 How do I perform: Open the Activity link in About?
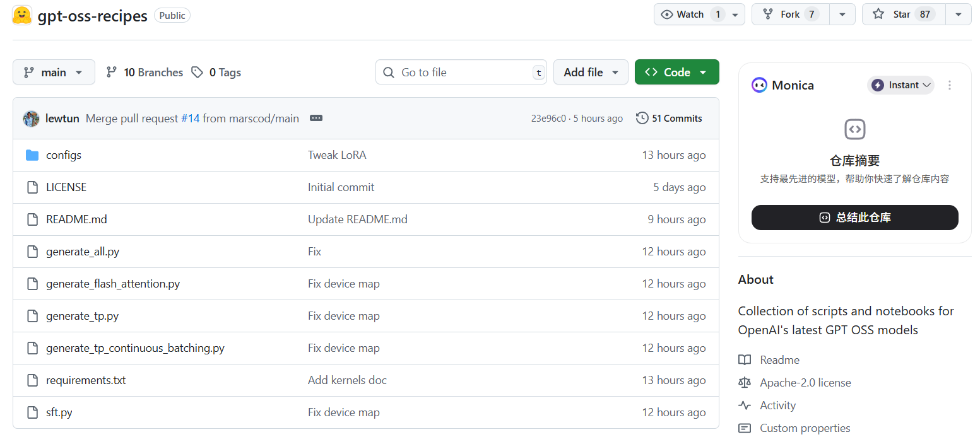(x=767, y=405)
